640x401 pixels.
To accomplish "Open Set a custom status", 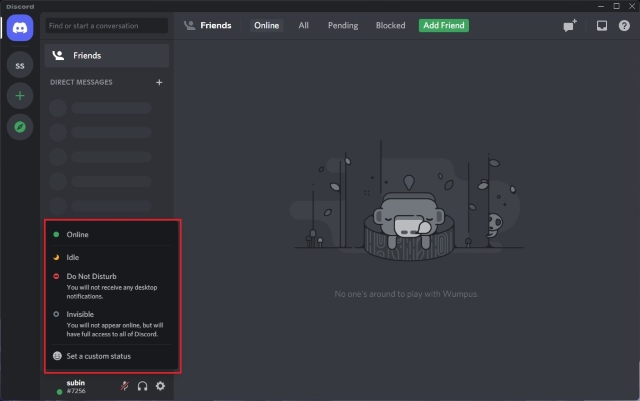I will pyautogui.click(x=97, y=356).
